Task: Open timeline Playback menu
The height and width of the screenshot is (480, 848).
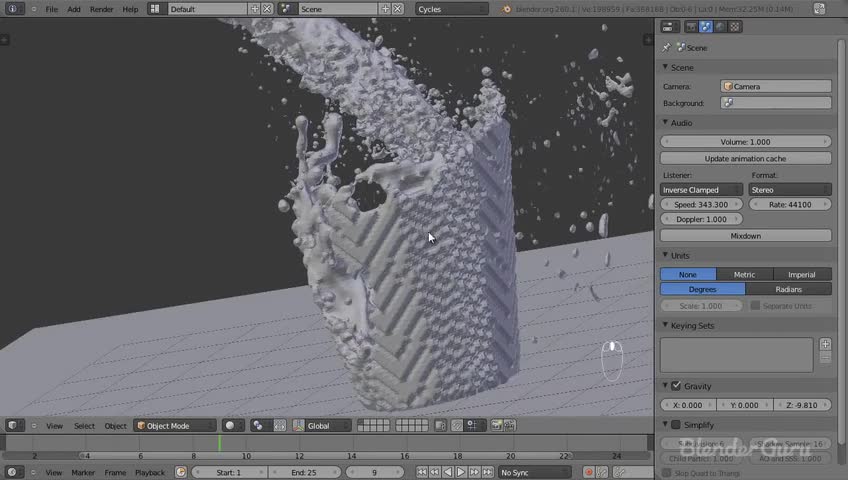Action: [150, 472]
